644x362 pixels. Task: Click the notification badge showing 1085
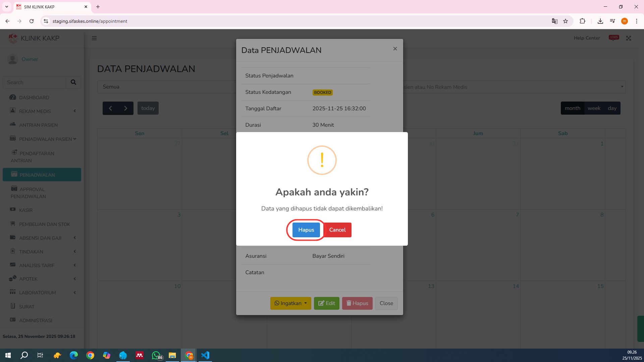(x=614, y=38)
